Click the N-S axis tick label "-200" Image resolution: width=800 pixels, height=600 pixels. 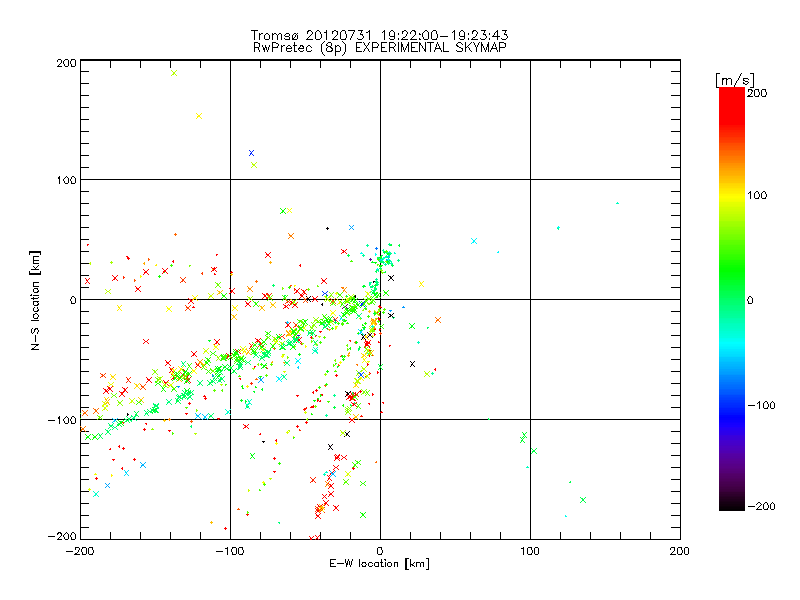coord(62,536)
